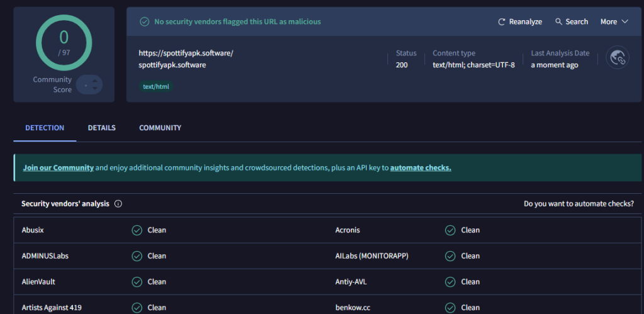Image resolution: width=644 pixels, height=314 pixels.
Task: Click the globe link icon beside Last Analysis Date
Action: point(618,57)
